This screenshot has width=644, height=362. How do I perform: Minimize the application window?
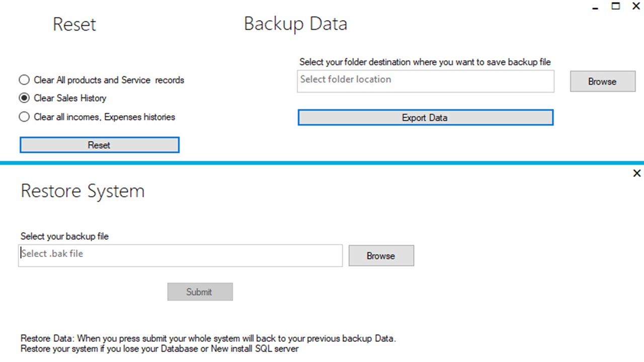595,7
